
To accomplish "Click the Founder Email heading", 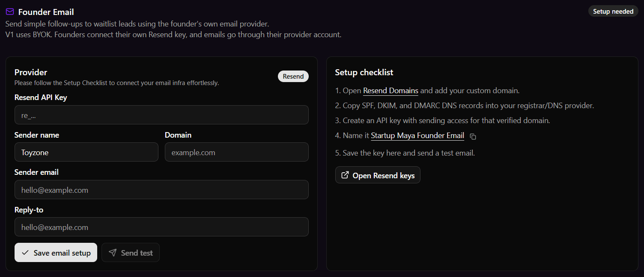I will coord(46,12).
